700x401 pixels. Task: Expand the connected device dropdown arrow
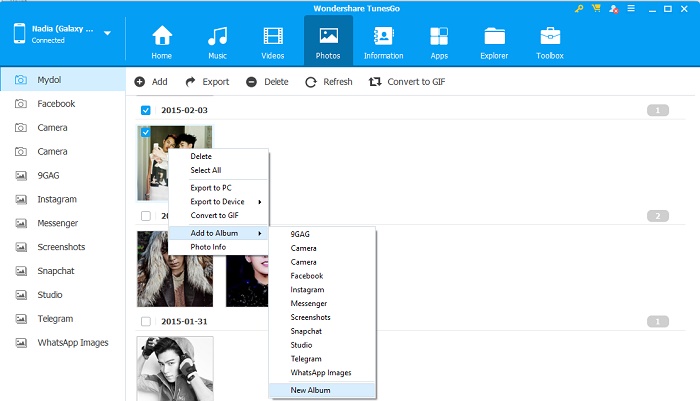107,33
